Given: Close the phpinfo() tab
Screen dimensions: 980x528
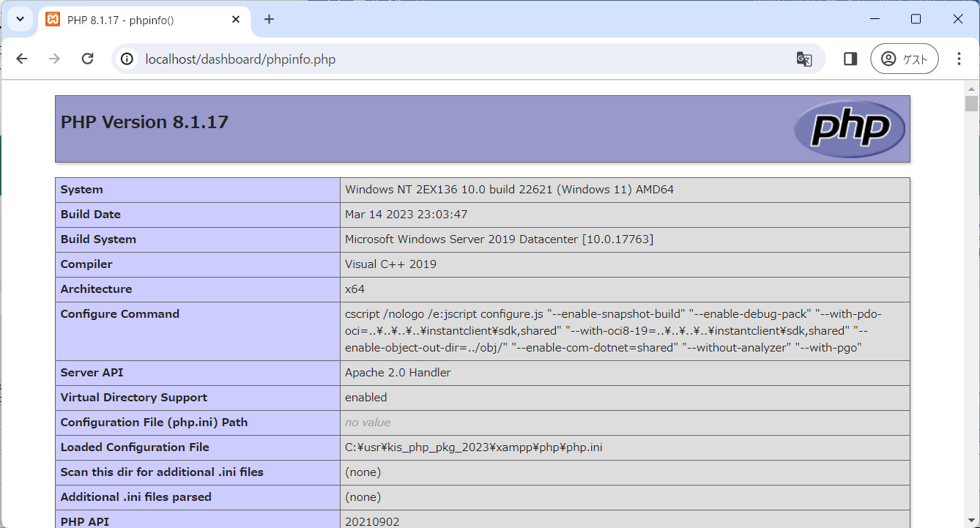Looking at the screenshot, I should tap(236, 20).
